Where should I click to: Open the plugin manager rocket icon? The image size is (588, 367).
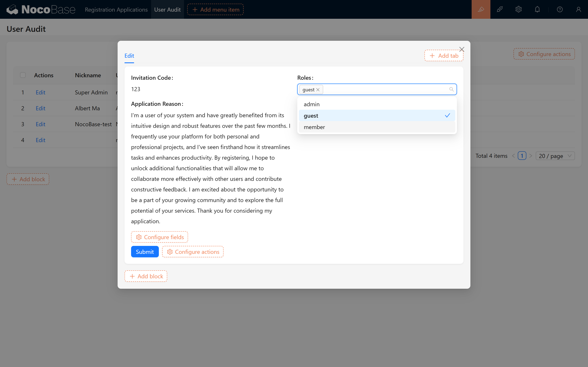tap(500, 9)
